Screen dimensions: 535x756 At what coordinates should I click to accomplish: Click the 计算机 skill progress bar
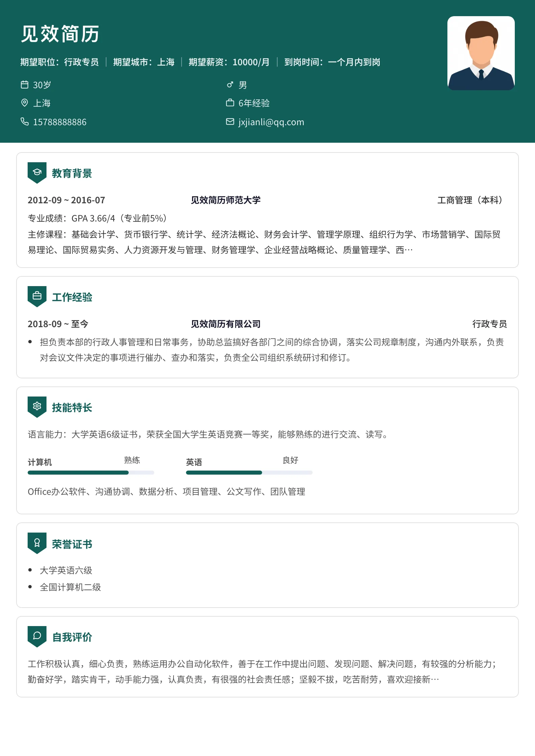91,473
